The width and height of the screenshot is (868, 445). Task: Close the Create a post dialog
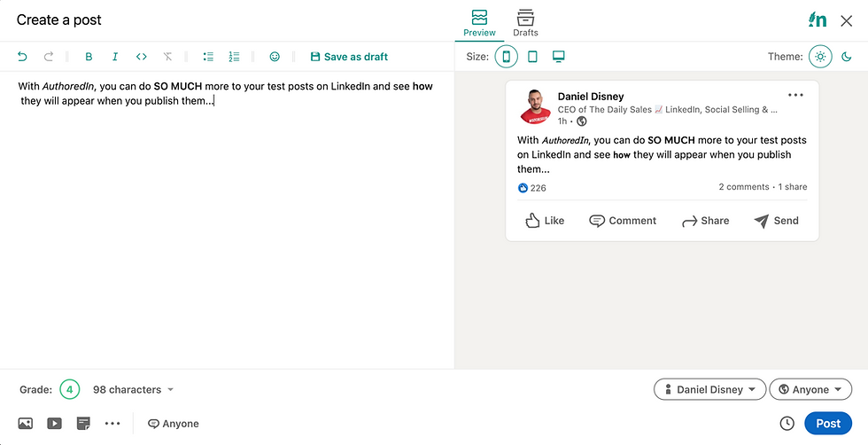pyautogui.click(x=847, y=21)
